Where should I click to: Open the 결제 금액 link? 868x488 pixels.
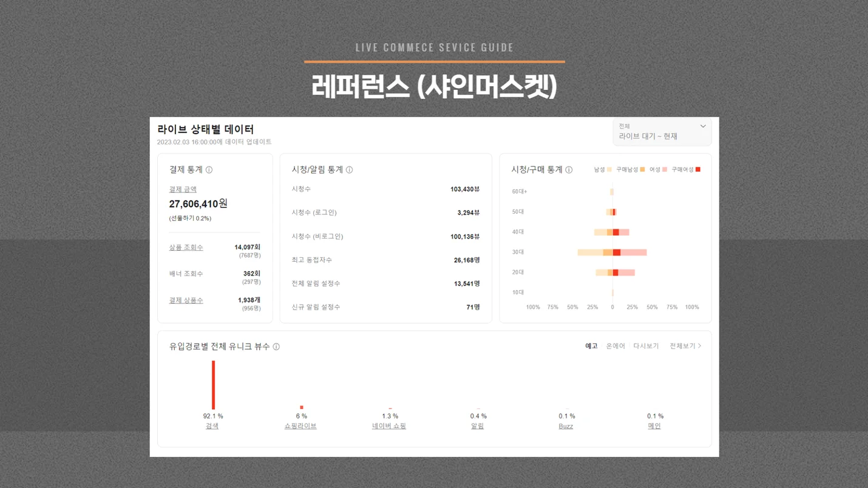pos(183,189)
